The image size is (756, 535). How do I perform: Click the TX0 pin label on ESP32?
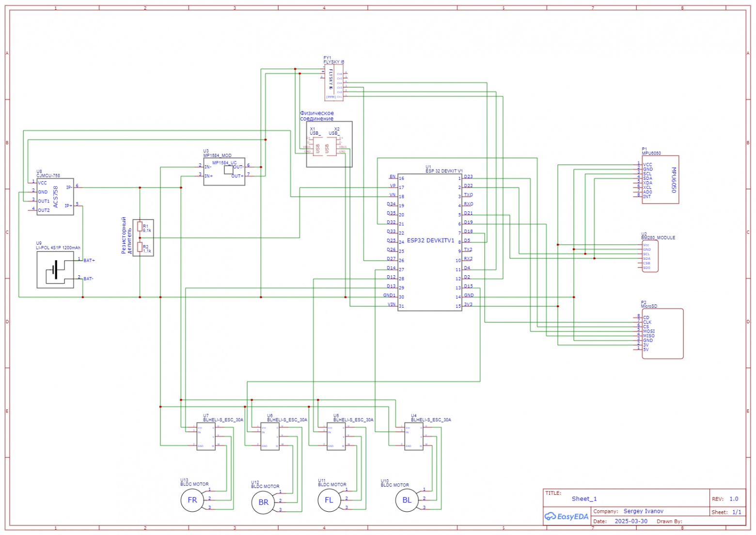click(x=468, y=195)
